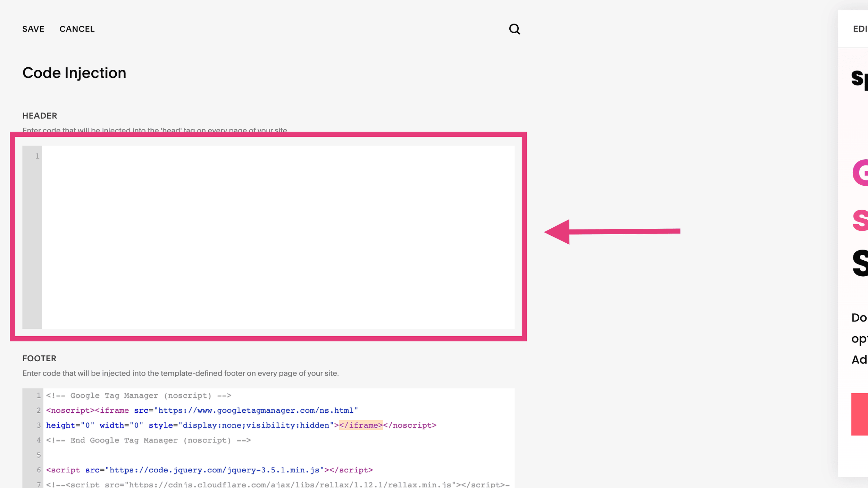
Task: Click the HEADER section label
Action: pyautogui.click(x=39, y=116)
